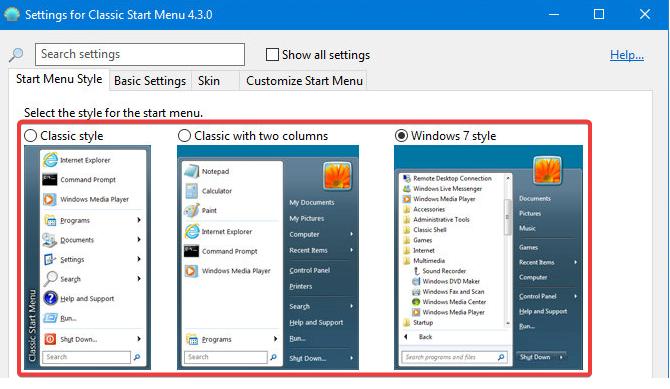Click Command Prompt icon in two columns preview
670x389 pixels.
[x=191, y=251]
